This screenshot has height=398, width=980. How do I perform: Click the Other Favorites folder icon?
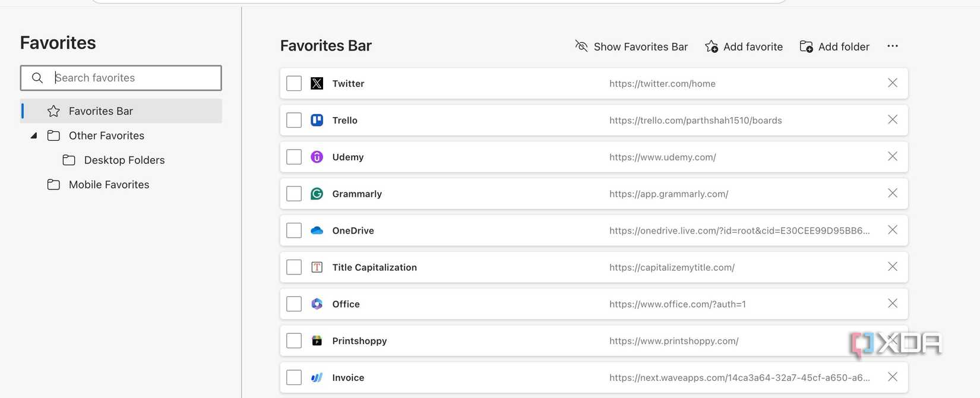point(53,135)
